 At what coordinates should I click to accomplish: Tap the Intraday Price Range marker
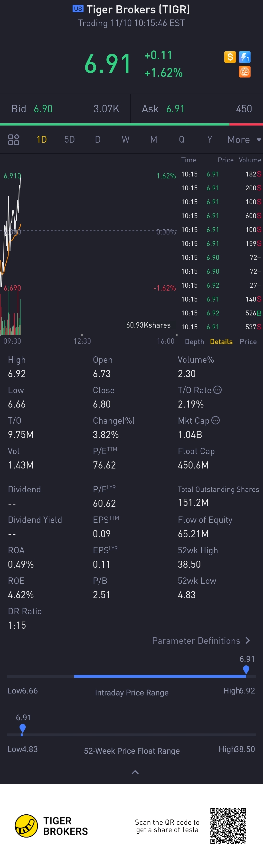click(x=246, y=670)
